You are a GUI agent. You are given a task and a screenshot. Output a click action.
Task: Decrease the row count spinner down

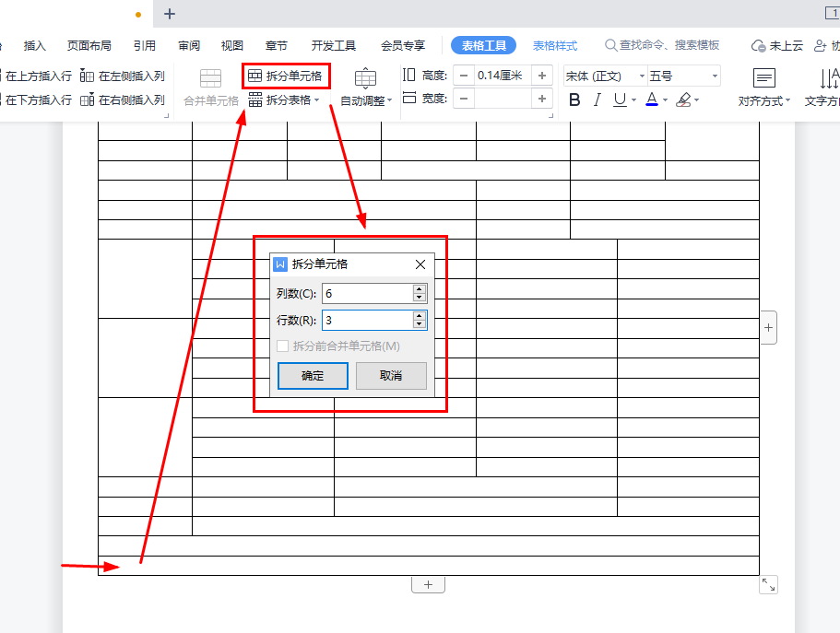pos(420,324)
